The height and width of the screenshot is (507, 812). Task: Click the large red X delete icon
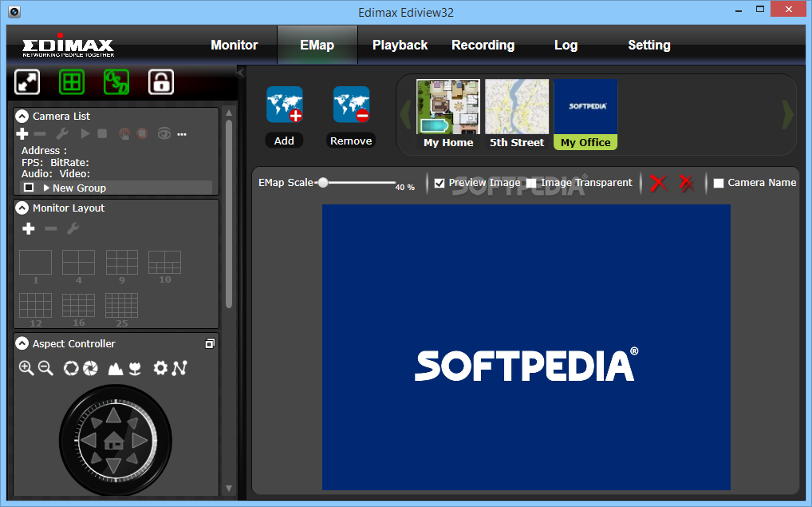[x=659, y=183]
